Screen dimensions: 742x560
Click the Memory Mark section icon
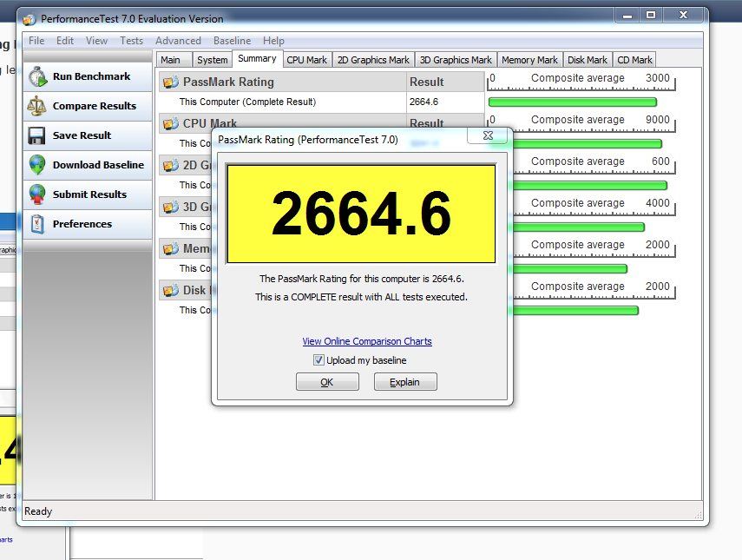pyautogui.click(x=171, y=249)
